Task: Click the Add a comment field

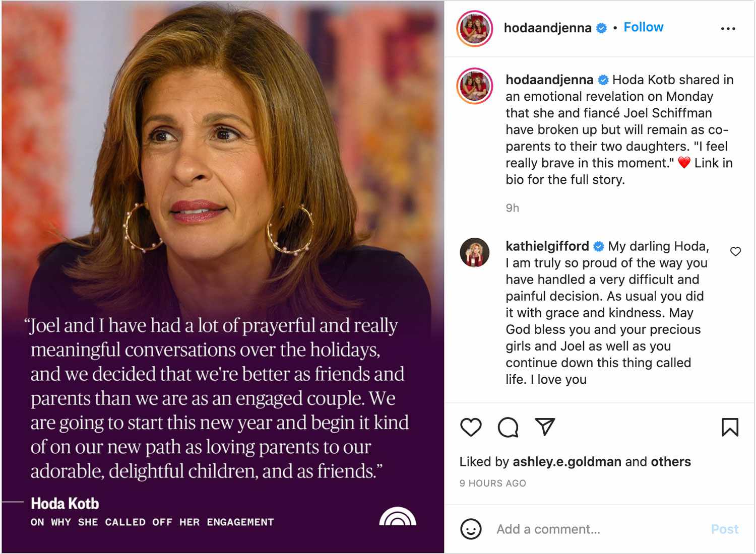Action: click(x=595, y=529)
